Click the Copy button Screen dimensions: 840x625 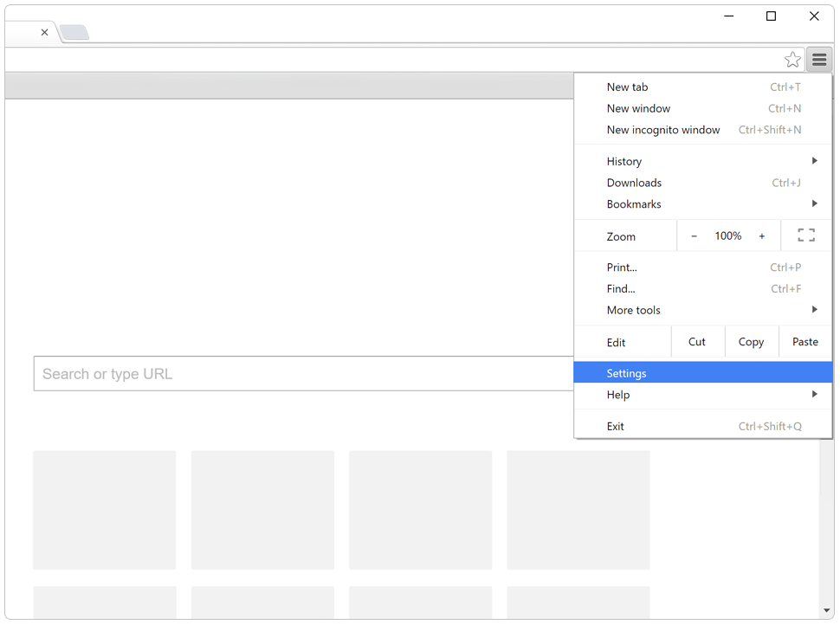click(x=751, y=342)
